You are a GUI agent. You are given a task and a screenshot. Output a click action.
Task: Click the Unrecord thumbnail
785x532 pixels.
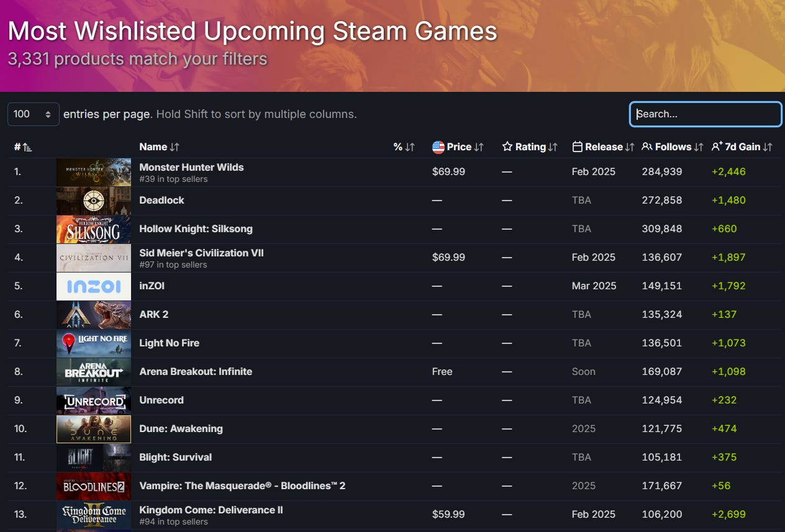pyautogui.click(x=94, y=400)
